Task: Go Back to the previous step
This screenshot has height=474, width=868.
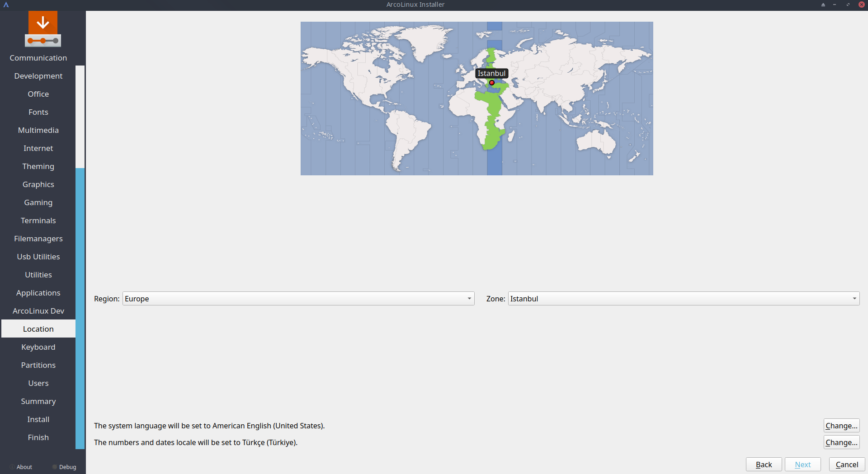Action: click(764, 465)
